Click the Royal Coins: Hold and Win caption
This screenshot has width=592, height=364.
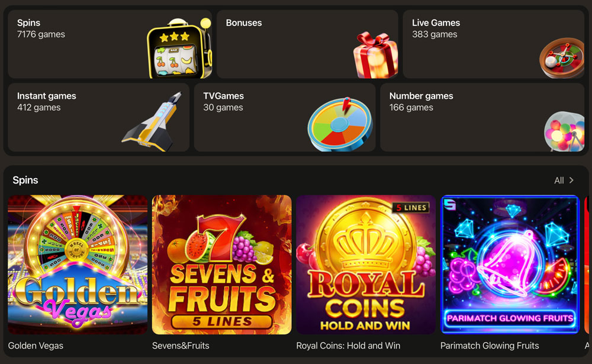pos(348,346)
